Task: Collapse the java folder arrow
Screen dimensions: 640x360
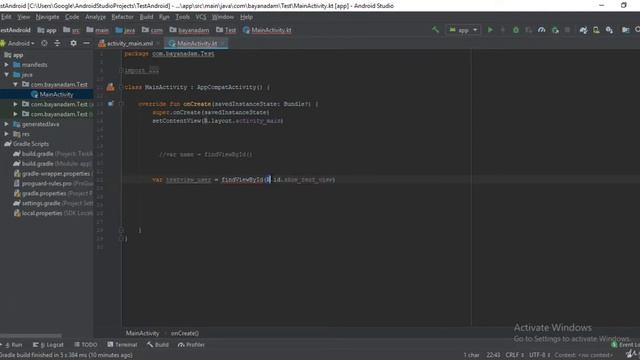Action: pyautogui.click(x=7, y=75)
